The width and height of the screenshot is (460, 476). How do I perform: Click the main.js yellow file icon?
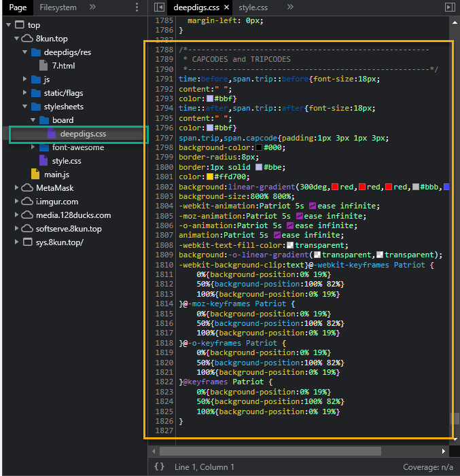point(35,175)
